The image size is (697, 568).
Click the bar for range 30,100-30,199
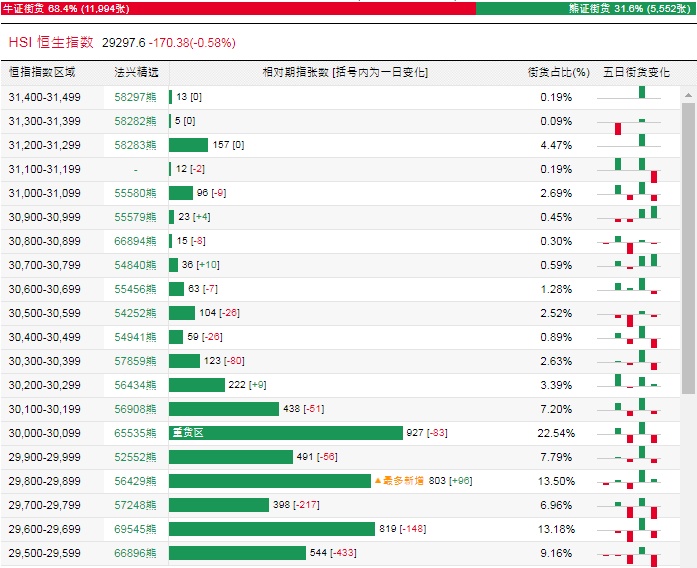click(x=224, y=409)
